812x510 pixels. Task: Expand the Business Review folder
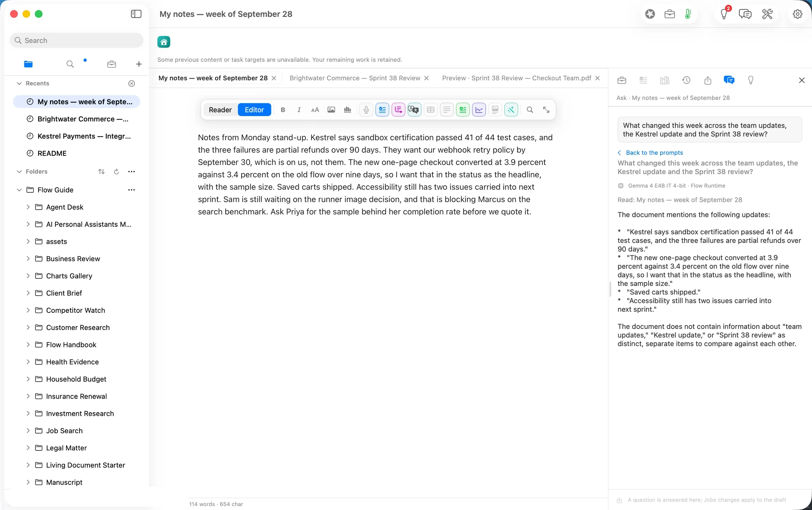[28, 258]
